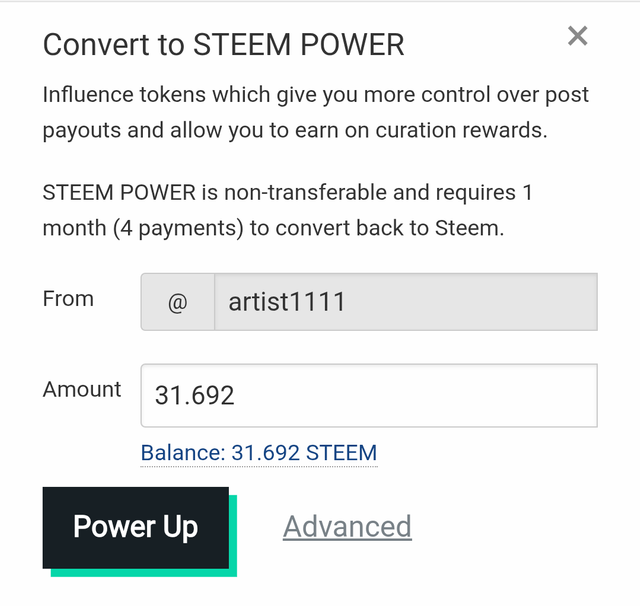The width and height of the screenshot is (640, 606).
Task: Open the Advanced options link
Action: (347, 526)
